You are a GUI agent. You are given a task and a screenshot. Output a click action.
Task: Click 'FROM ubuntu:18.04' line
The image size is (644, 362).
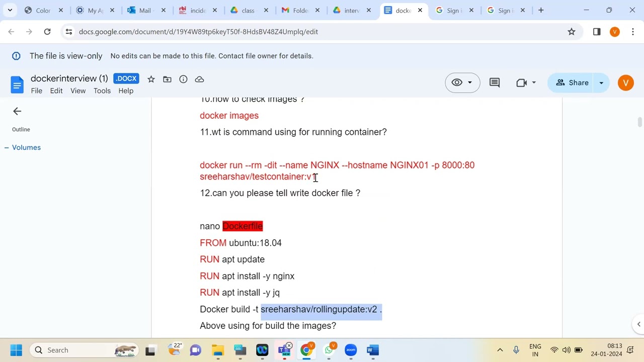240,243
